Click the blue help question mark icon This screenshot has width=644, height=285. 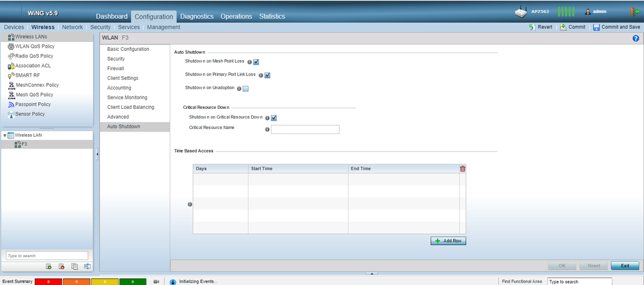coord(636,39)
